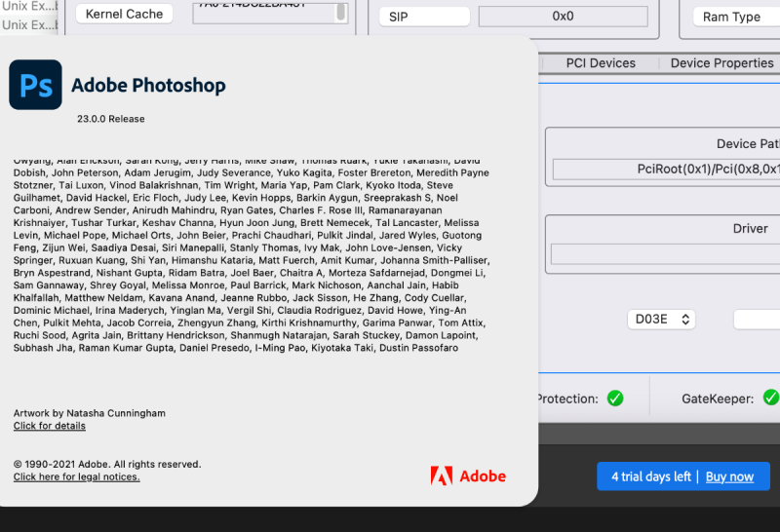Open Click here for legal notices link
The height and width of the screenshot is (532, 780).
(77, 476)
